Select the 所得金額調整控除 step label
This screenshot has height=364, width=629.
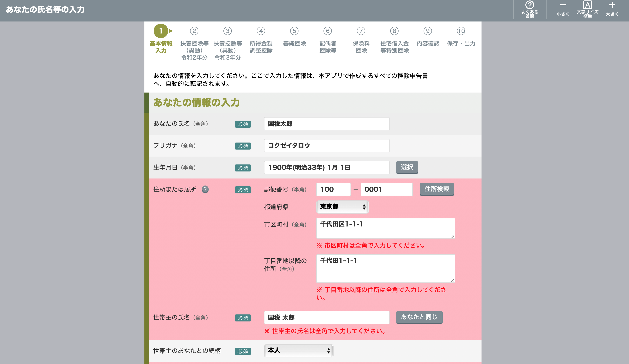261,47
